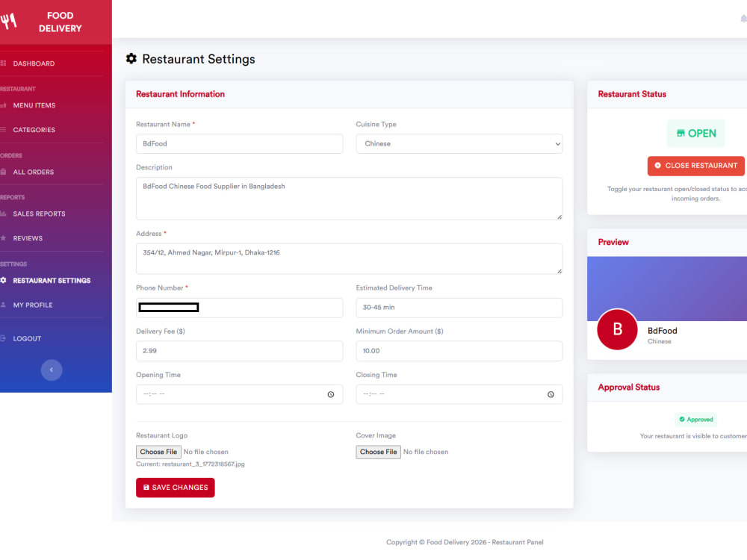Click the fork and knife logo icon
The height and width of the screenshot is (560, 747).
8,22
